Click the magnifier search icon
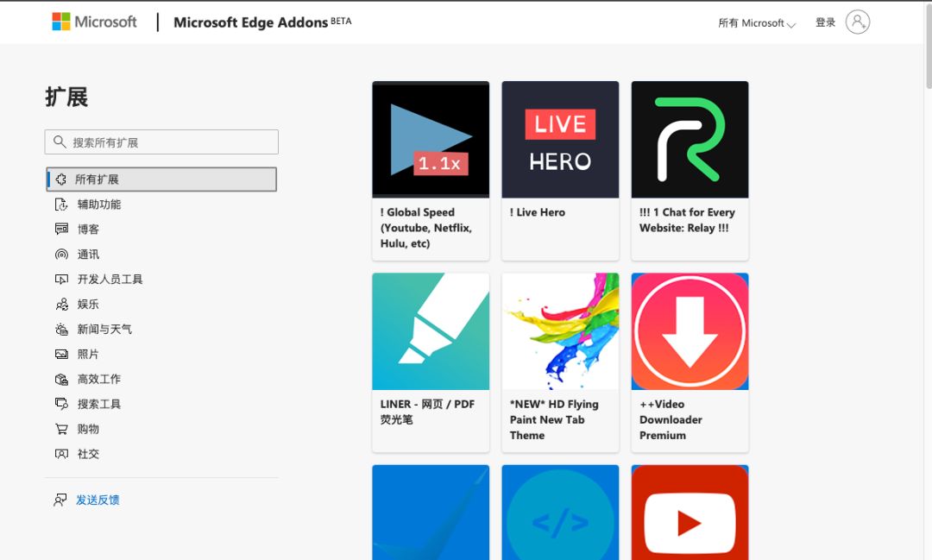 [x=60, y=142]
